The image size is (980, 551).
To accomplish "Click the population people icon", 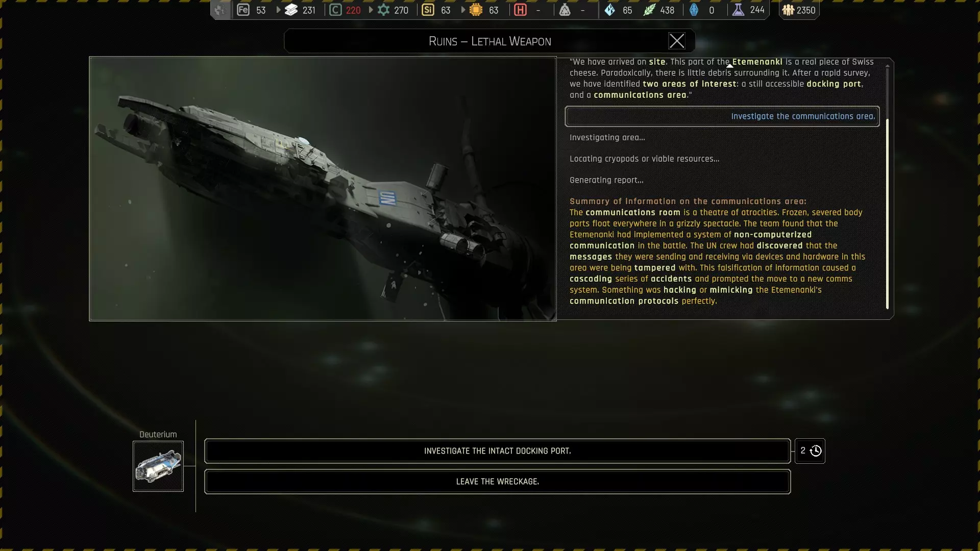I will point(788,10).
